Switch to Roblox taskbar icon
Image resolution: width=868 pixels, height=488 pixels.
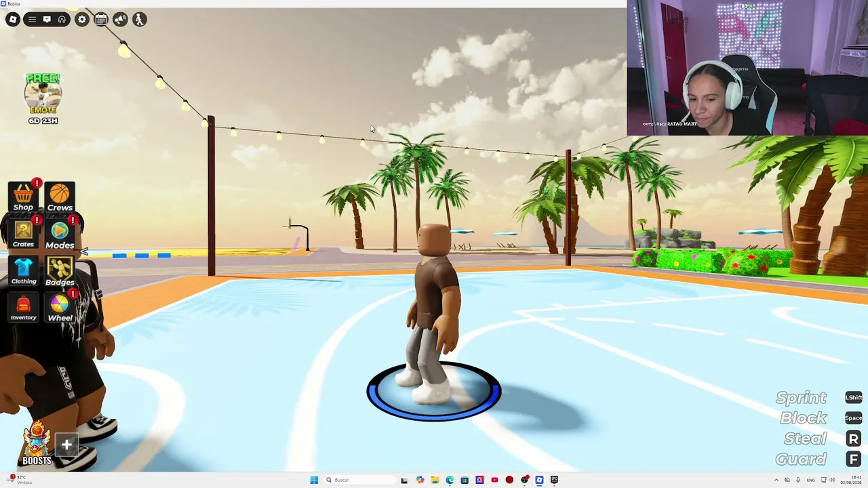pos(539,480)
